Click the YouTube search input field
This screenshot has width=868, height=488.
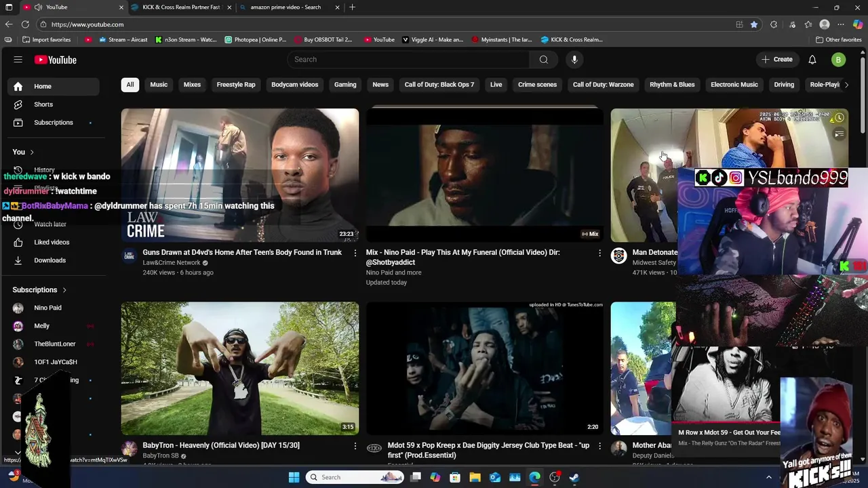tap(408, 60)
